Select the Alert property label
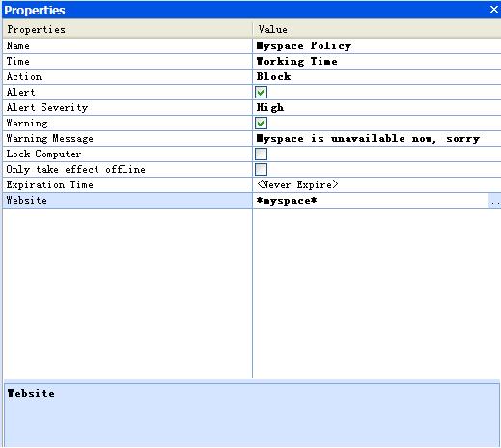Viewport: 501px width, 448px height. click(x=20, y=93)
